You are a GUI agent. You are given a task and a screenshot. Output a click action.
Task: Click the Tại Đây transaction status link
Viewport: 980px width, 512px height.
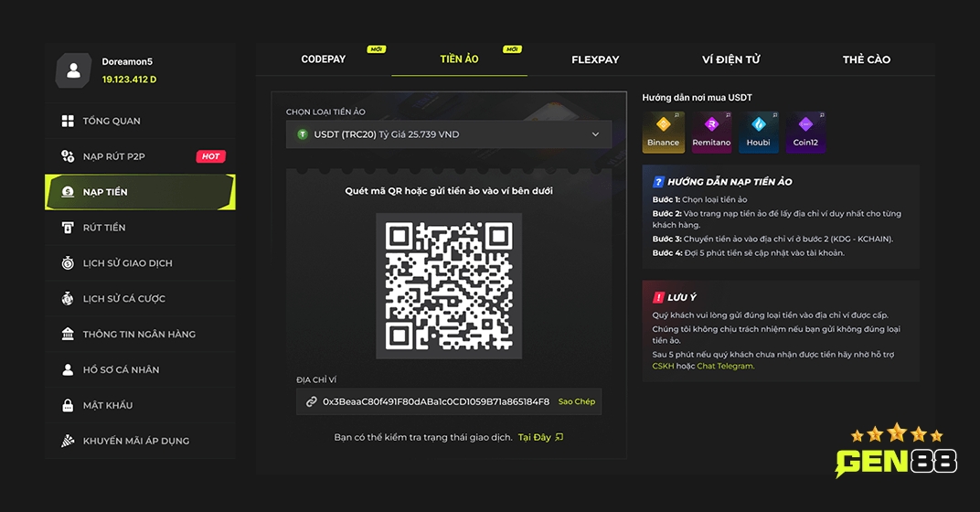tap(535, 437)
